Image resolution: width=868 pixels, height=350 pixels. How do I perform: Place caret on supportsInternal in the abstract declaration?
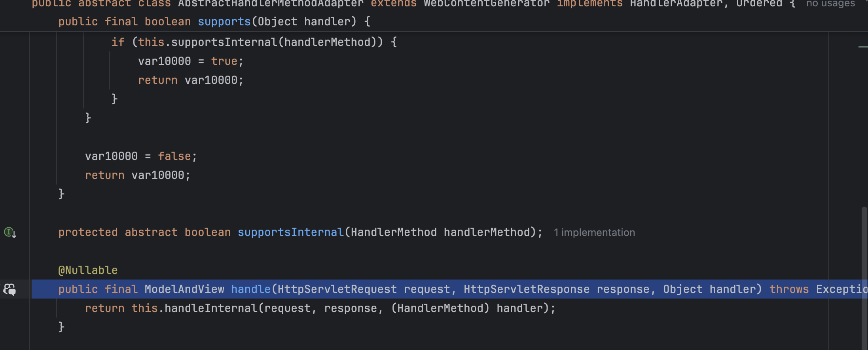tap(291, 232)
